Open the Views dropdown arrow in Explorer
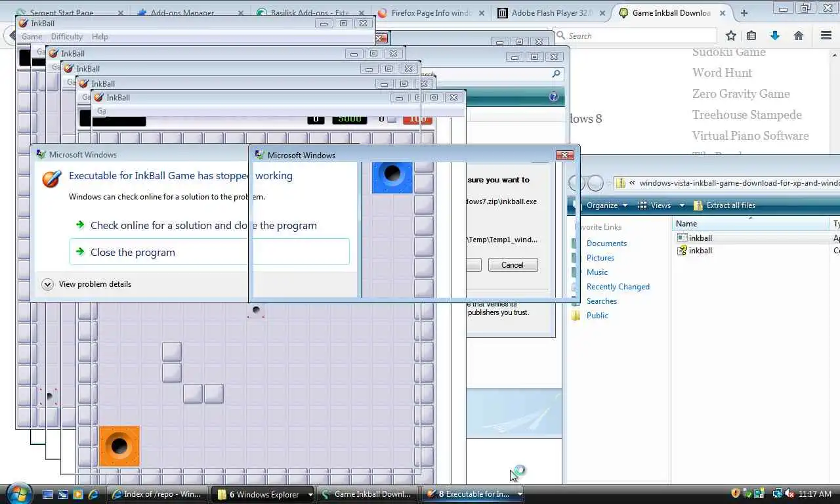 click(x=681, y=205)
